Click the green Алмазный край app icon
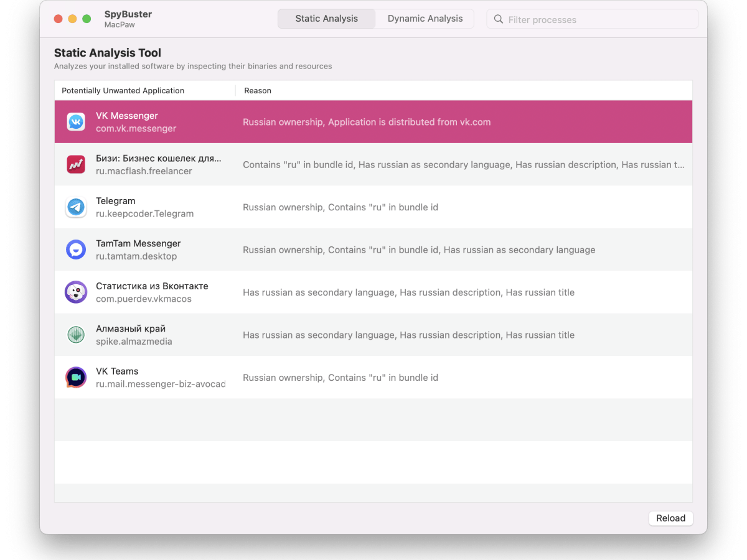The height and width of the screenshot is (560, 747). [76, 335]
